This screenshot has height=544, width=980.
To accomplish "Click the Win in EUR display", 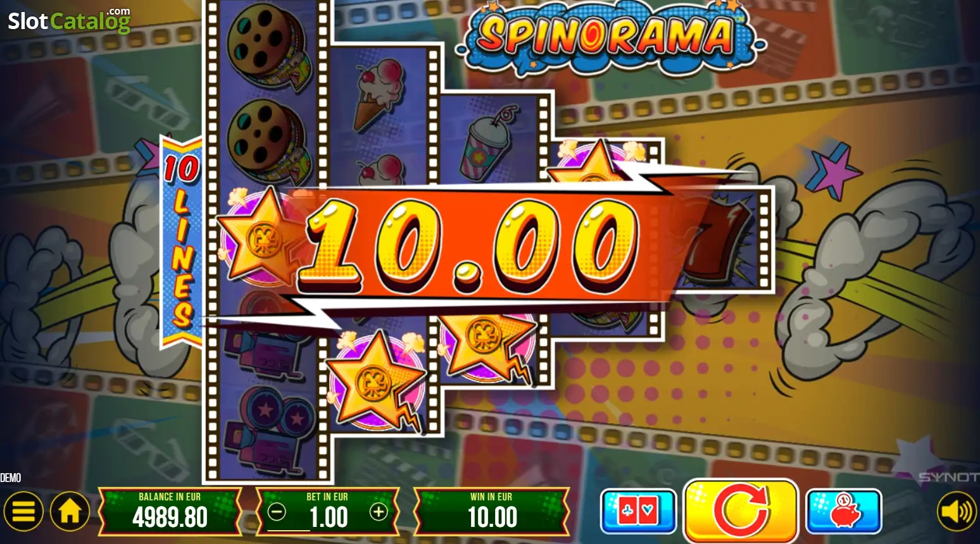I will point(492,511).
